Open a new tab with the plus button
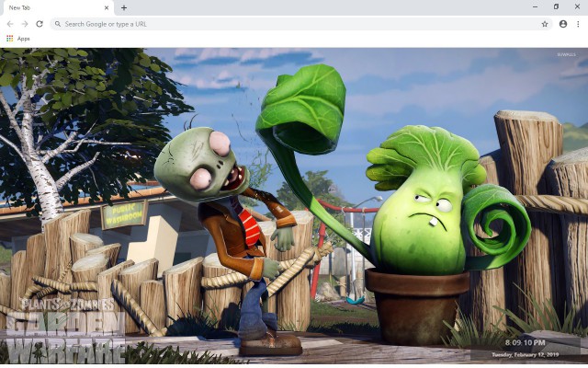 coord(124,7)
